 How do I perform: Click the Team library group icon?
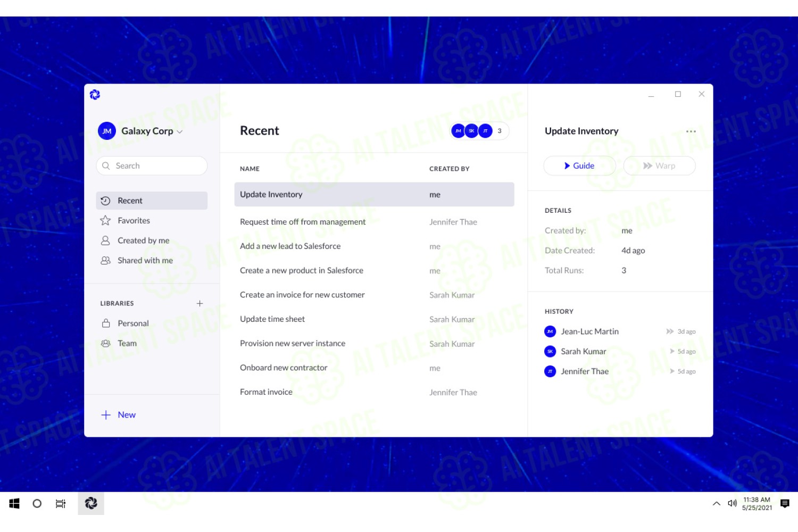pyautogui.click(x=106, y=343)
